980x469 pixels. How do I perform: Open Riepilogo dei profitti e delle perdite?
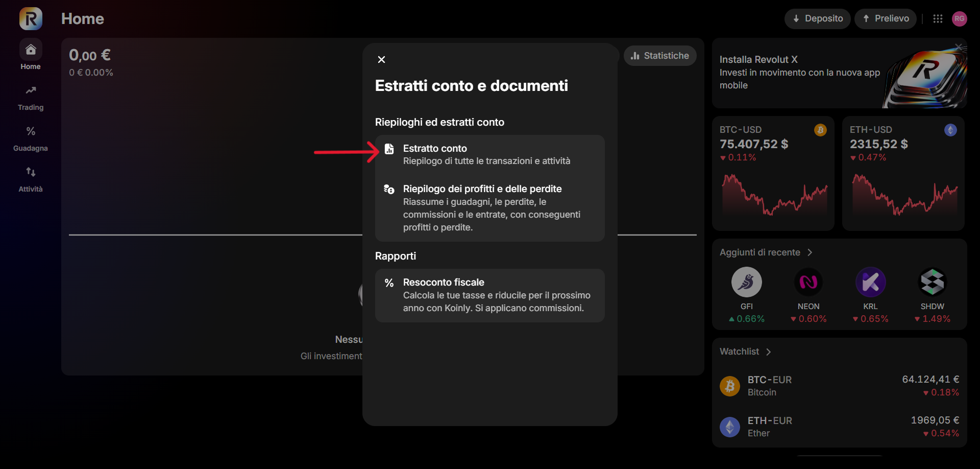pyautogui.click(x=490, y=208)
